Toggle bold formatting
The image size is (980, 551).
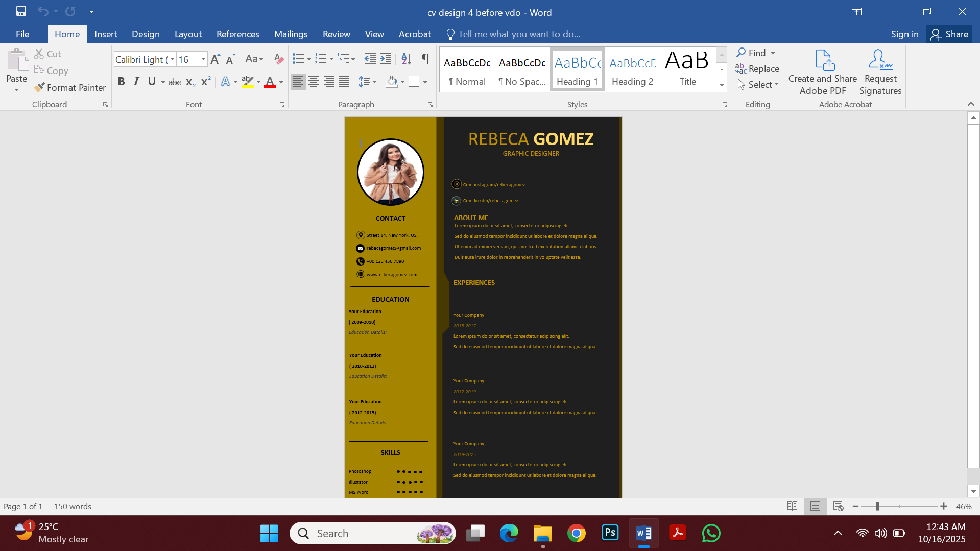click(x=121, y=82)
